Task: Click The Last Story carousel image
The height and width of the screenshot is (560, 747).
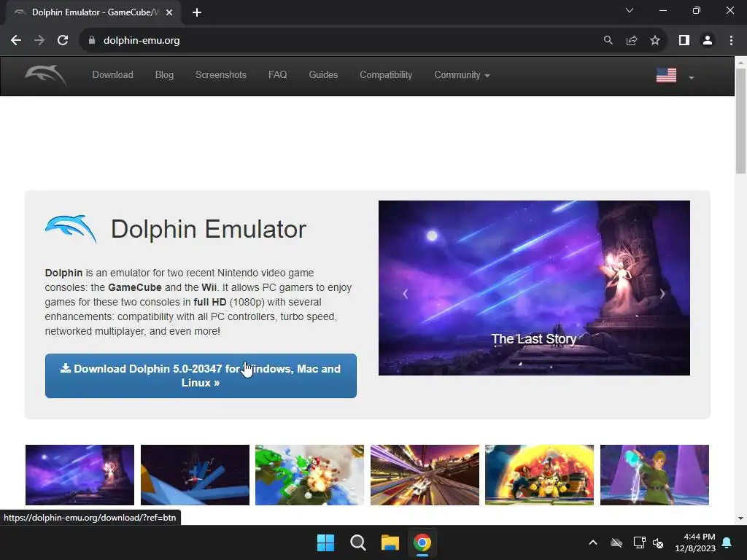Action: [534, 287]
